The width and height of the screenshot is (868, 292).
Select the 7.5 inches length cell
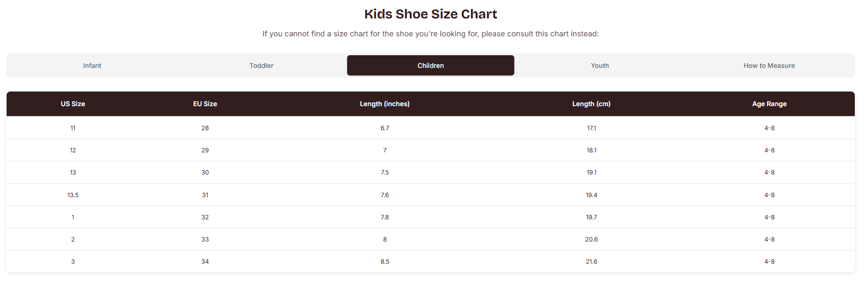pyautogui.click(x=385, y=172)
